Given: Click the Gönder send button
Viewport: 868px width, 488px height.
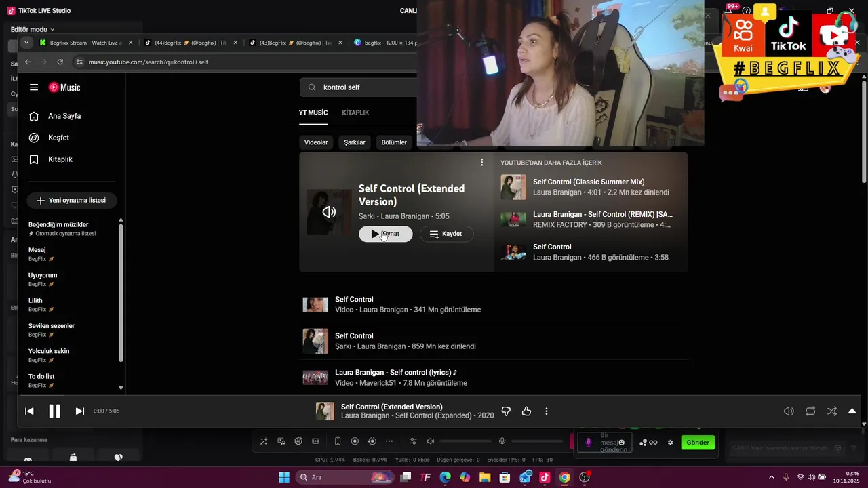Looking at the screenshot, I should pyautogui.click(x=698, y=443).
